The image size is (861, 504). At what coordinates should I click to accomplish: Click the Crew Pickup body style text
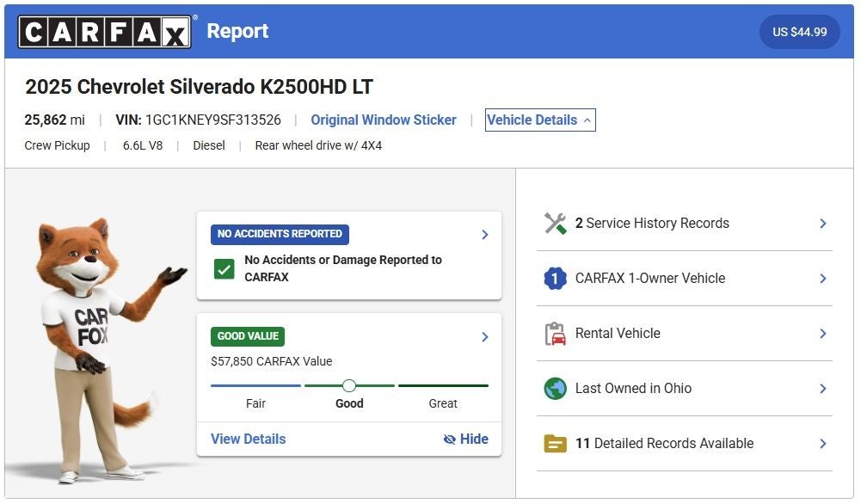[57, 145]
